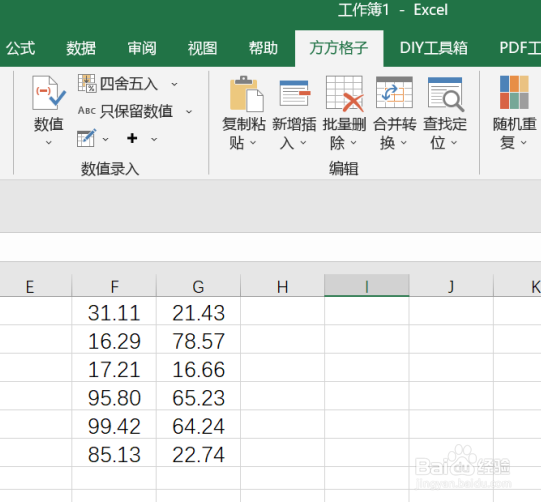Open the 复制粘贴 dropdown menu
This screenshot has width=541, height=502.
coord(253,142)
